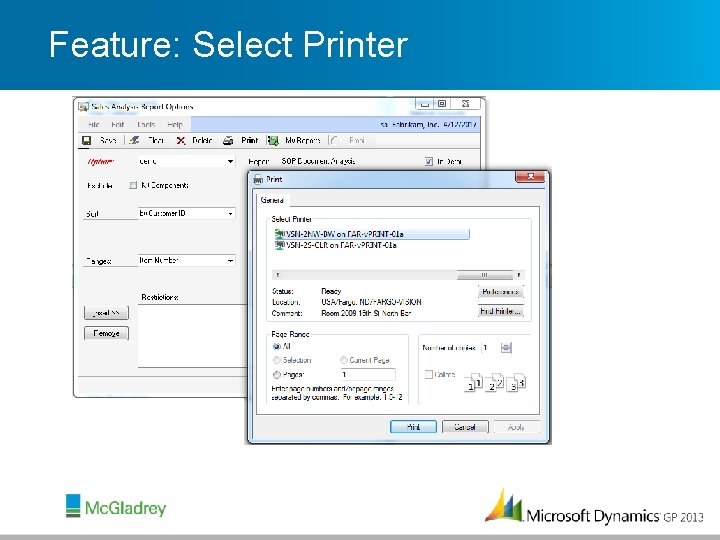Click the red X Delete icon
Viewport: 720px width, 540px height.
[x=181, y=141]
